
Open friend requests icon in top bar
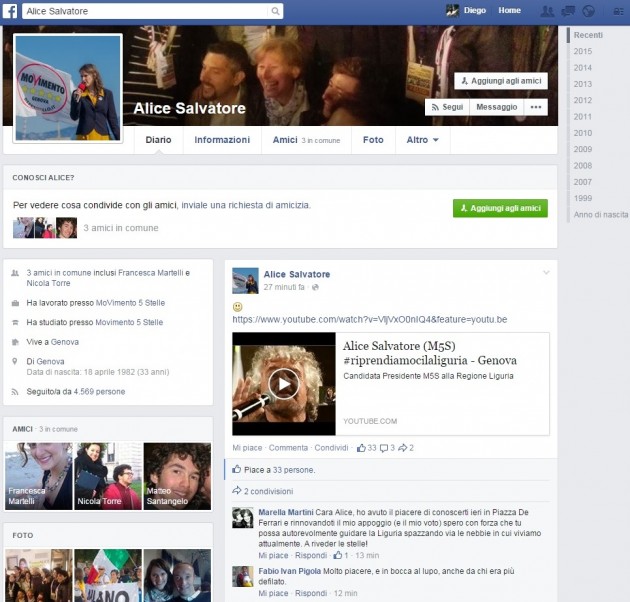pyautogui.click(x=546, y=11)
